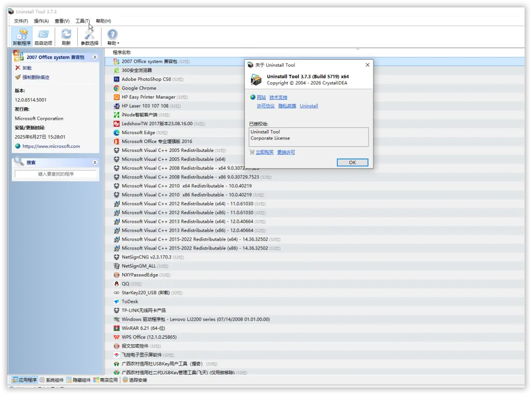The image size is (532, 395).
Task: Click the program search input field
Action: tap(56, 174)
